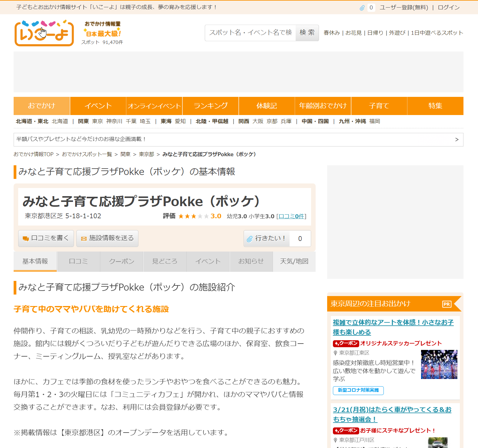Open the 中国・四国 region link

(x=315, y=121)
